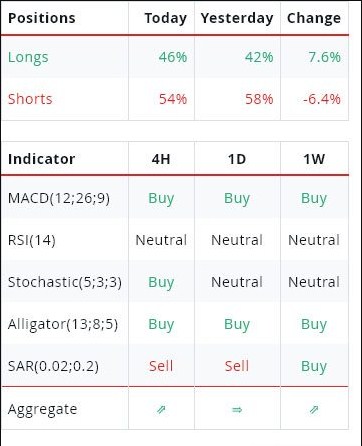Viewport: 362px width, 446px height.
Task: Select the Longs row label
Action: (x=28, y=58)
